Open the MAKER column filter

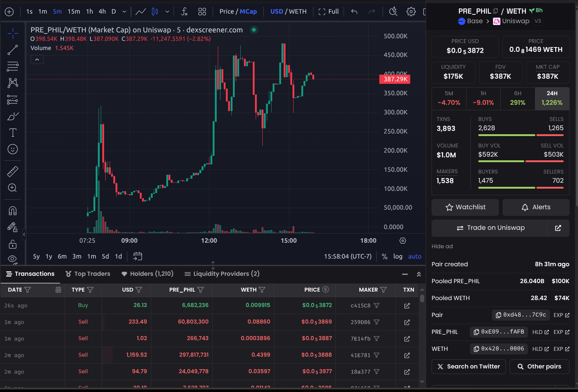click(383, 290)
